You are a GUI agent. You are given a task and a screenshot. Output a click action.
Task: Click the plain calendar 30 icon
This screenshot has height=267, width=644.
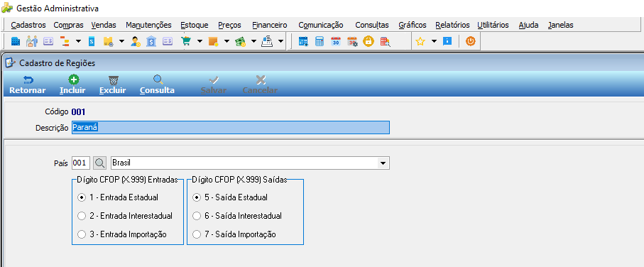pyautogui.click(x=336, y=41)
